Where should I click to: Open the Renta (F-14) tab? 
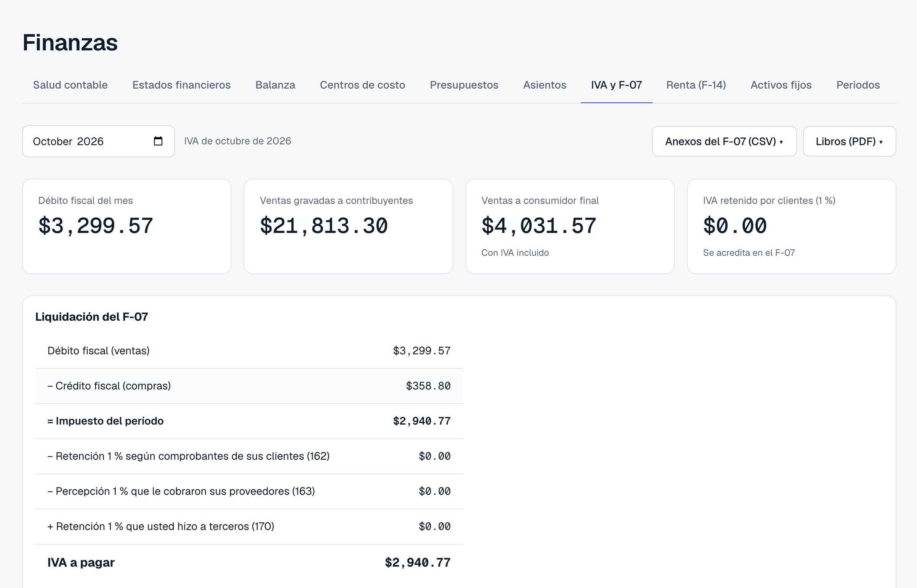(696, 85)
